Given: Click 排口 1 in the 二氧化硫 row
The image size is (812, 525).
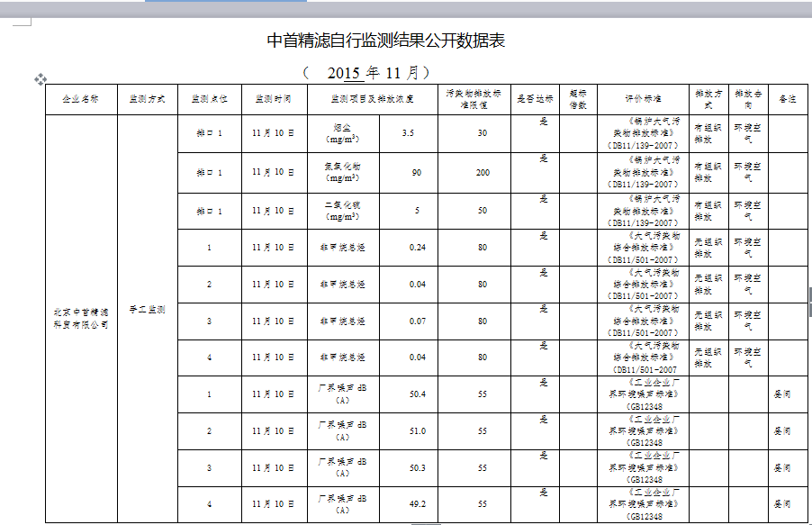Looking at the screenshot, I should [x=209, y=211].
